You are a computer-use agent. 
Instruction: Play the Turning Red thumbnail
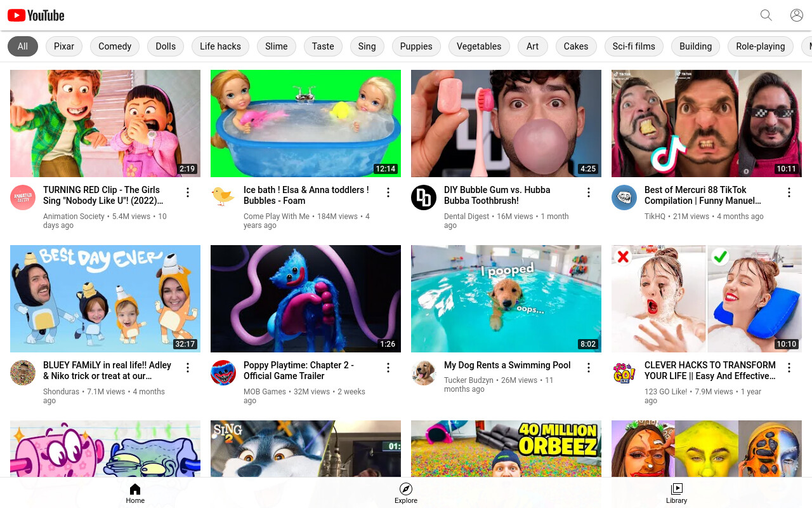coord(105,123)
